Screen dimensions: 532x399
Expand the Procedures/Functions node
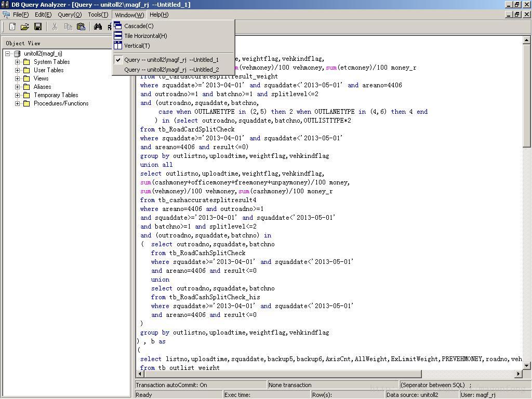tap(17, 103)
